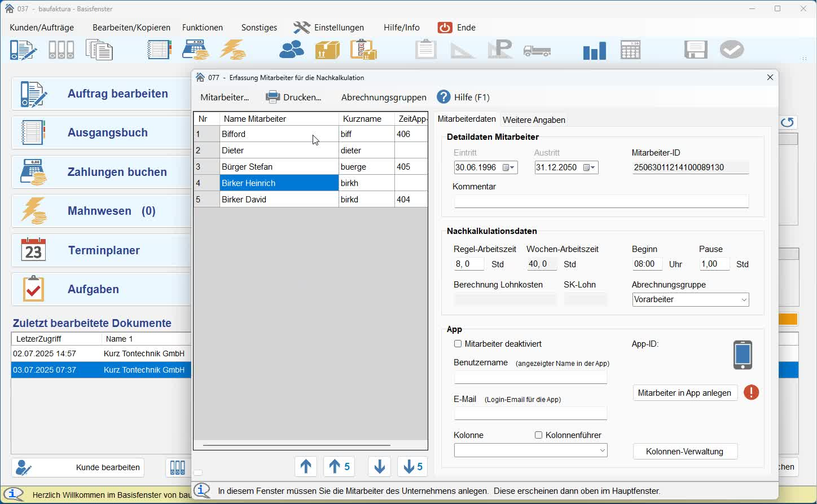Click the Mitarbeiter in App anlegen button
The image size is (817, 504).
(x=684, y=393)
